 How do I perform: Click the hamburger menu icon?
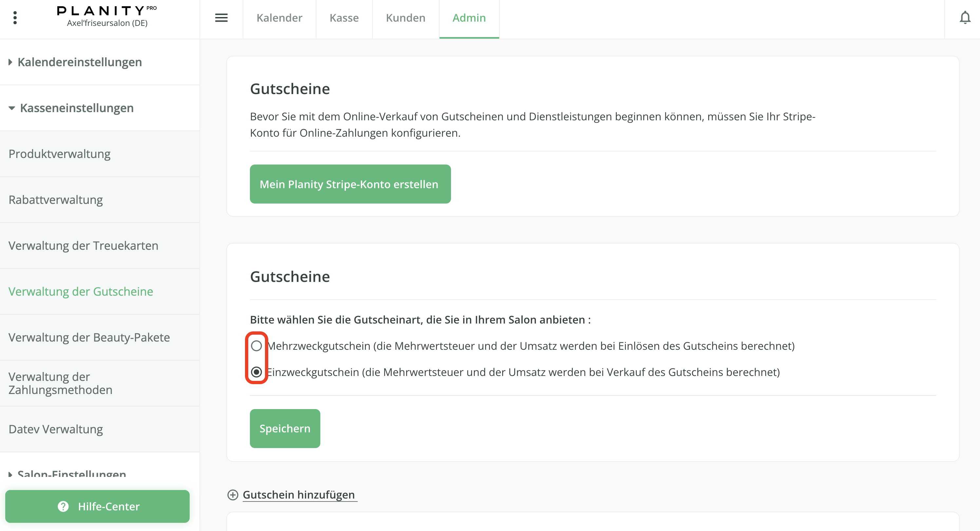[x=221, y=17]
